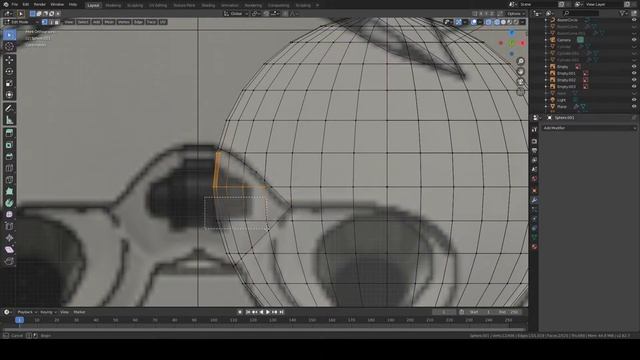The width and height of the screenshot is (640, 360).
Task: Open the Vertex menu in viewport header
Action: (x=124, y=22)
